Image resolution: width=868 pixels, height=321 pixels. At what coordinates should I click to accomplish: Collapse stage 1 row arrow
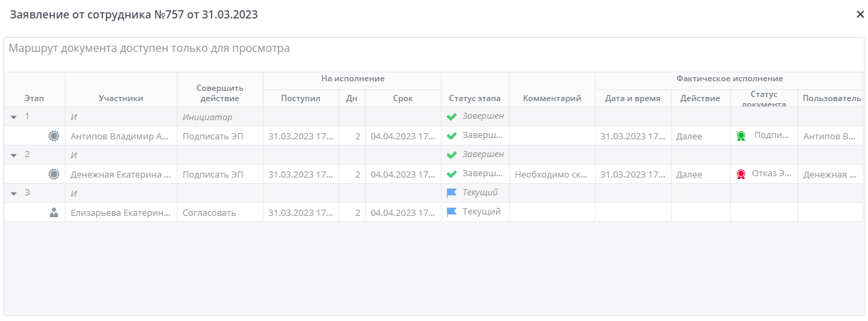(14, 117)
